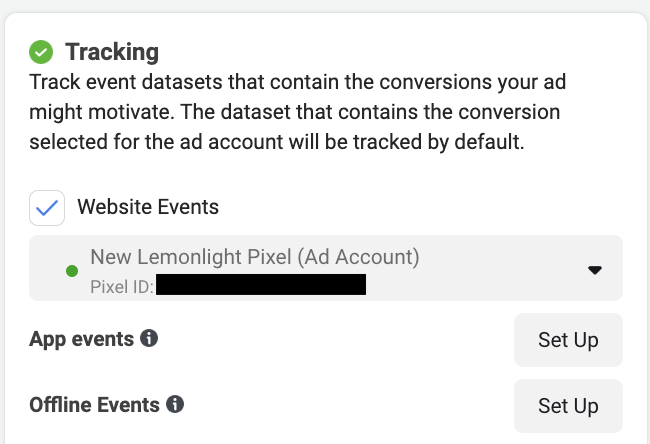Click the info icon next to App events

tap(149, 339)
